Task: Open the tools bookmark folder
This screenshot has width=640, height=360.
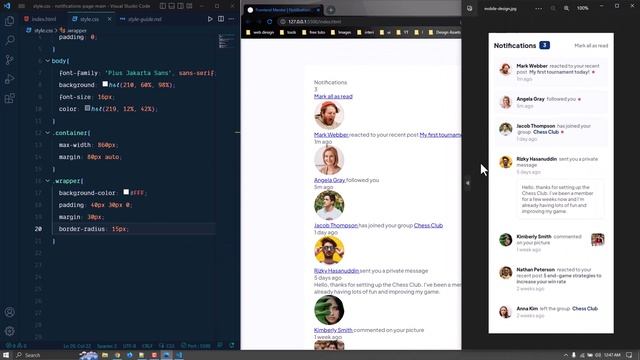Action: pyautogui.click(x=288, y=32)
